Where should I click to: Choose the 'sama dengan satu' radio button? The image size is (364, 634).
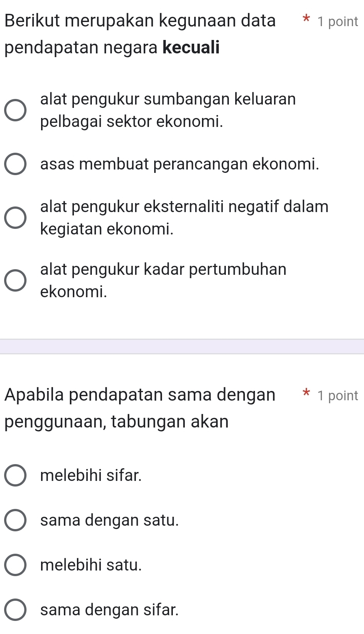[15, 520]
